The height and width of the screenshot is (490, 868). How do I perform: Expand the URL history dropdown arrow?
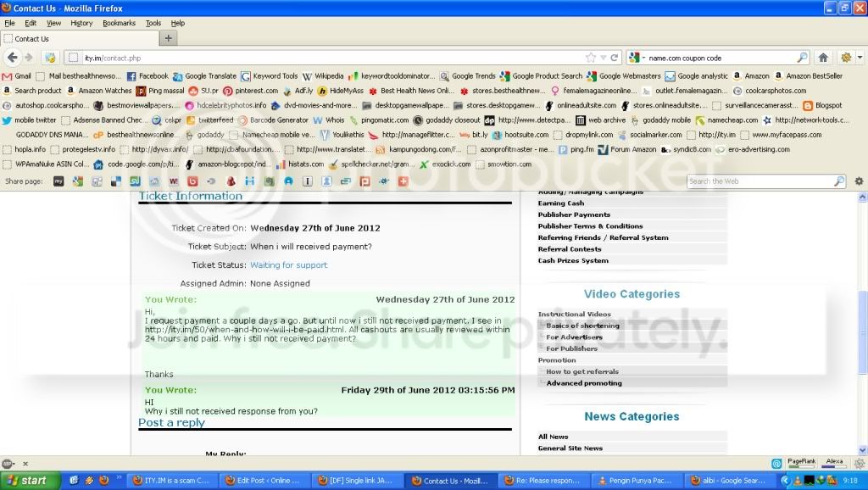tap(604, 58)
